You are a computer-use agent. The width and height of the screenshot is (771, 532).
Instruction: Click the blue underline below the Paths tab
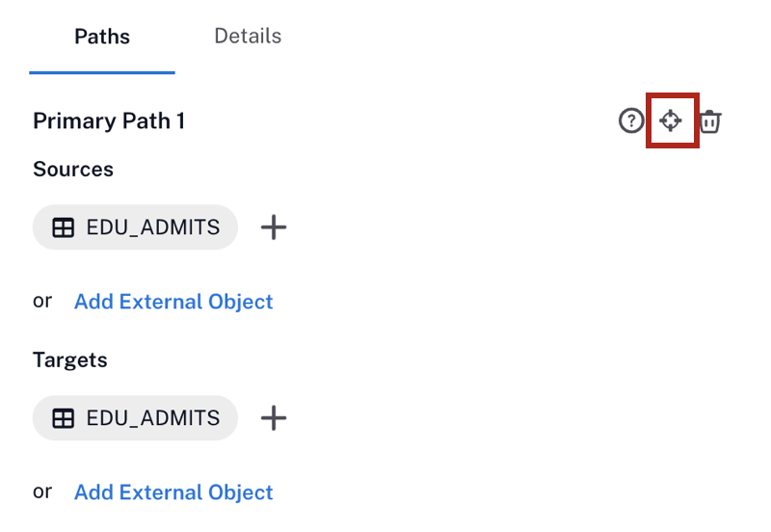[x=102, y=73]
